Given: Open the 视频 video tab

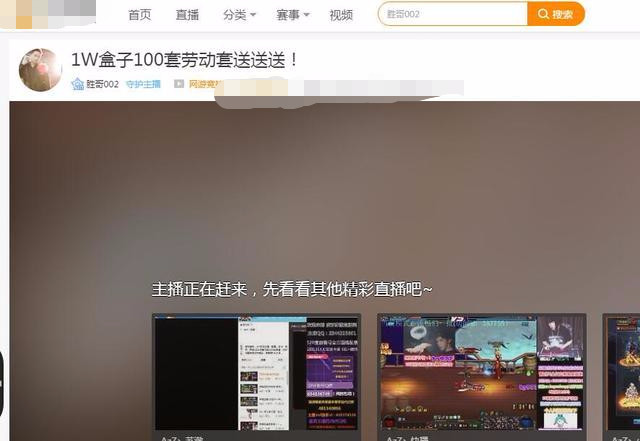Looking at the screenshot, I should click(x=341, y=15).
